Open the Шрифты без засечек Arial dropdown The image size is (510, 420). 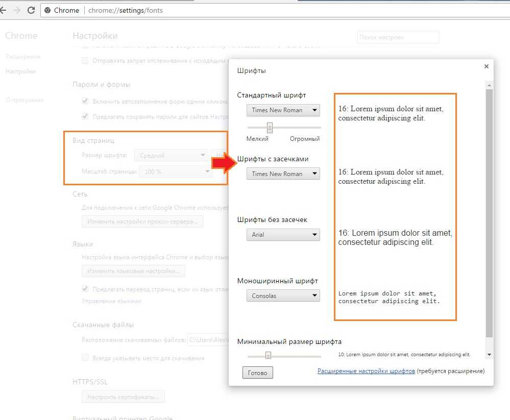pyautogui.click(x=283, y=235)
